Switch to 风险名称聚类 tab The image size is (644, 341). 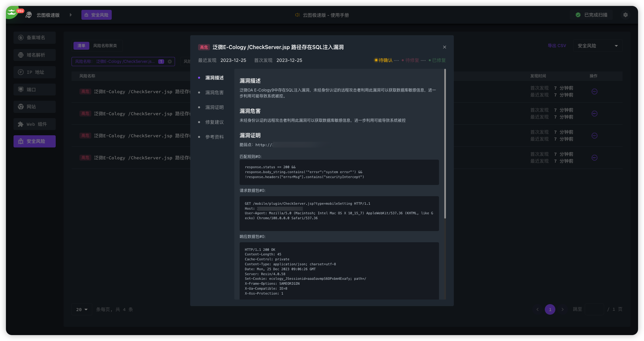click(105, 46)
